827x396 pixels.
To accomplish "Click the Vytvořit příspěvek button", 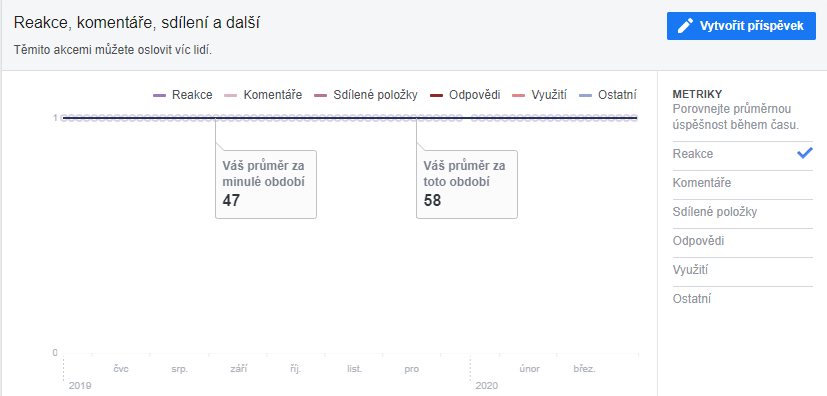I will [741, 26].
